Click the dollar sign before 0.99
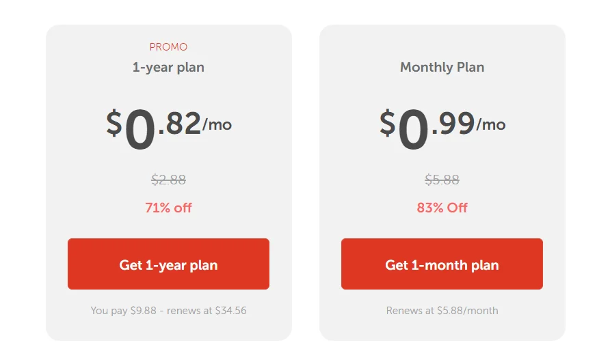 pyautogui.click(x=387, y=123)
